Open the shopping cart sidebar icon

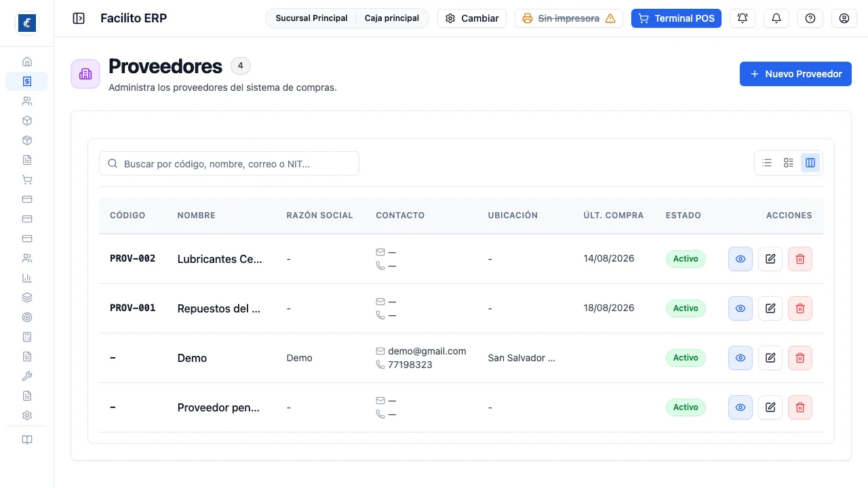(27, 180)
